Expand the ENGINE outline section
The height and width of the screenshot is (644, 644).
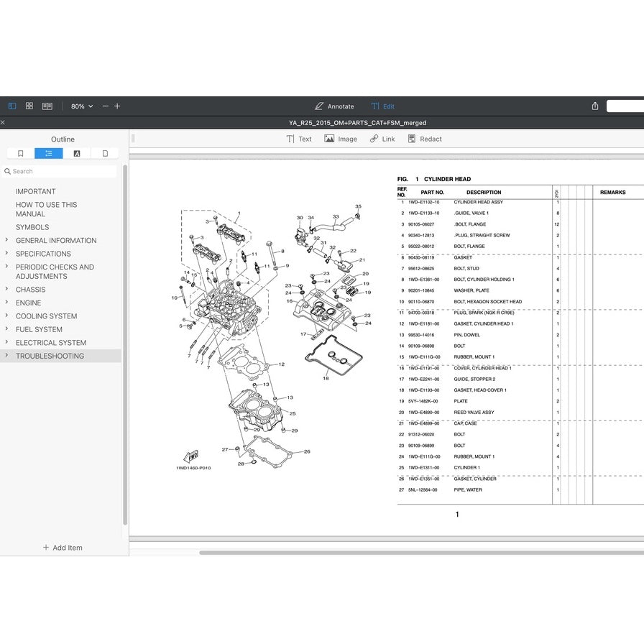click(6, 303)
